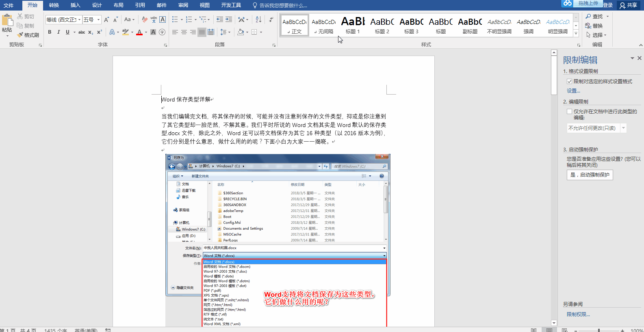Click Copy (复制) in clipboard group
Image resolution: width=644 pixels, height=332 pixels.
coord(26,26)
